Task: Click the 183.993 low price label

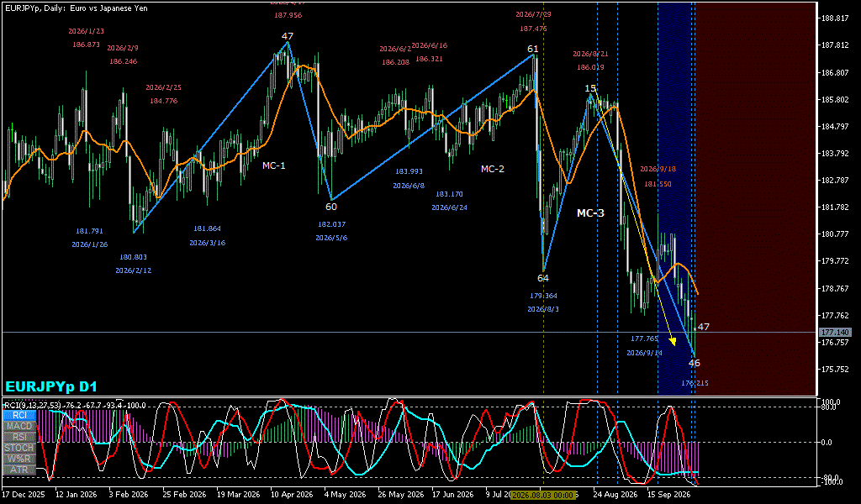Action: [x=409, y=171]
